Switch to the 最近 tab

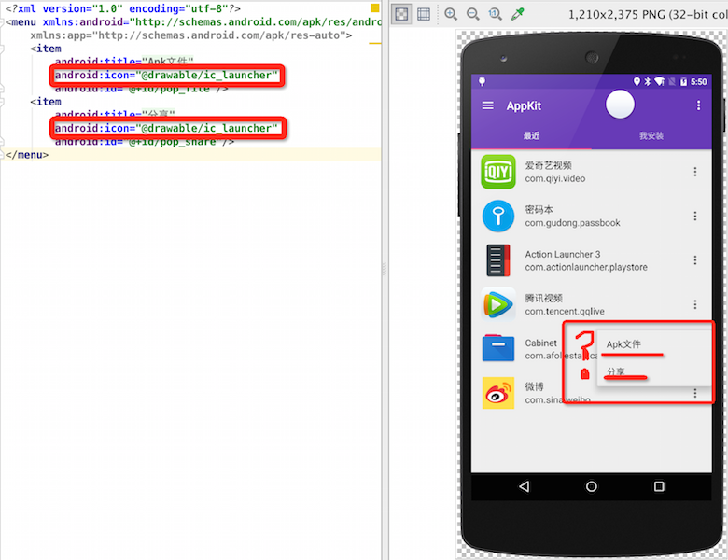tap(531, 136)
